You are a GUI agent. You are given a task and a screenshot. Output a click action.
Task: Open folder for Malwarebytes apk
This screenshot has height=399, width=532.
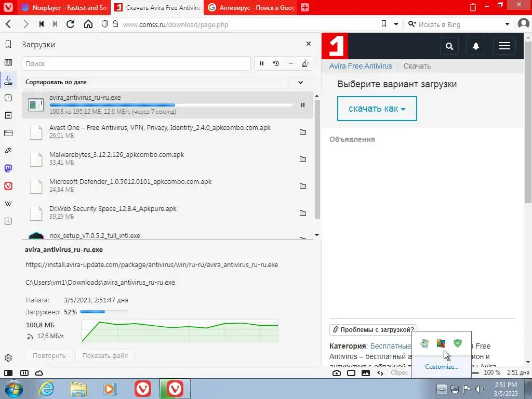pos(303,159)
